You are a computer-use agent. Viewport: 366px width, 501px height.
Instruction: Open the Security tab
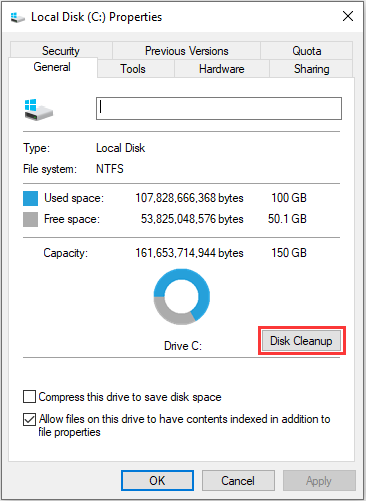click(x=61, y=51)
